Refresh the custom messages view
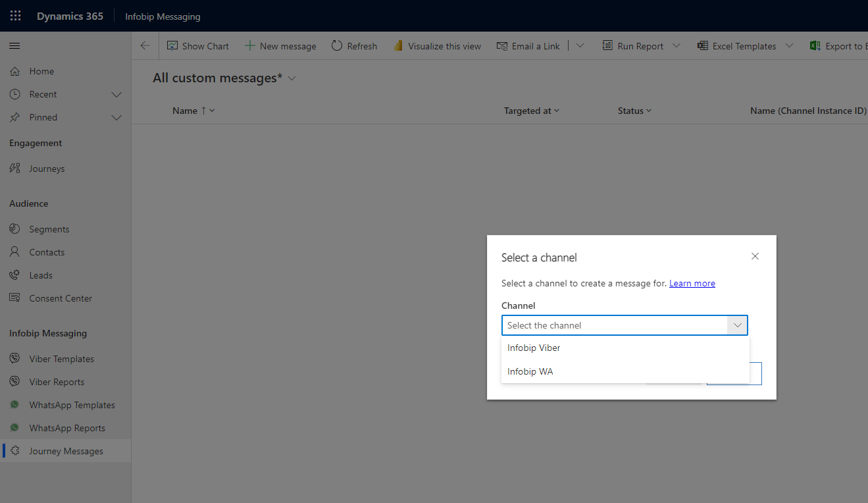Viewport: 868px width, 503px height. click(x=354, y=45)
